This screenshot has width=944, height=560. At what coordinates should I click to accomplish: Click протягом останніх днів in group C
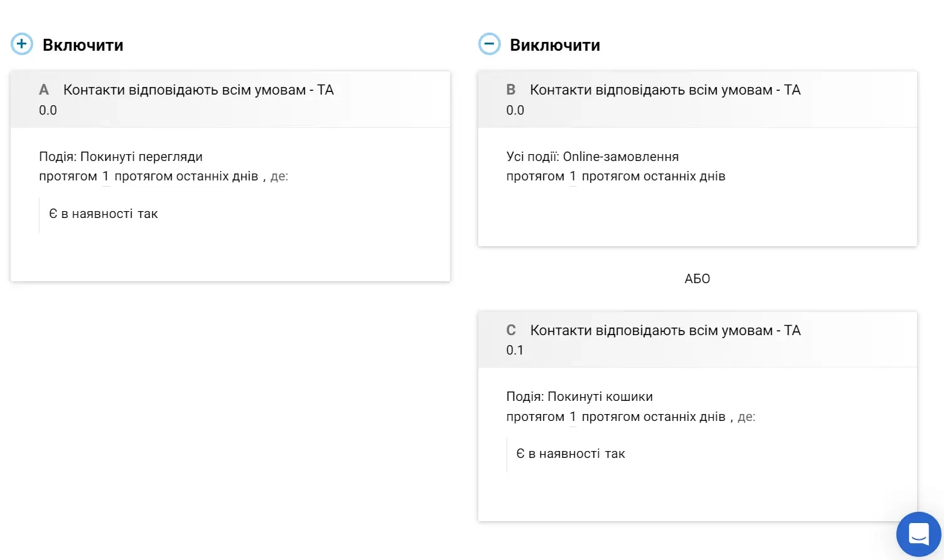tap(653, 417)
